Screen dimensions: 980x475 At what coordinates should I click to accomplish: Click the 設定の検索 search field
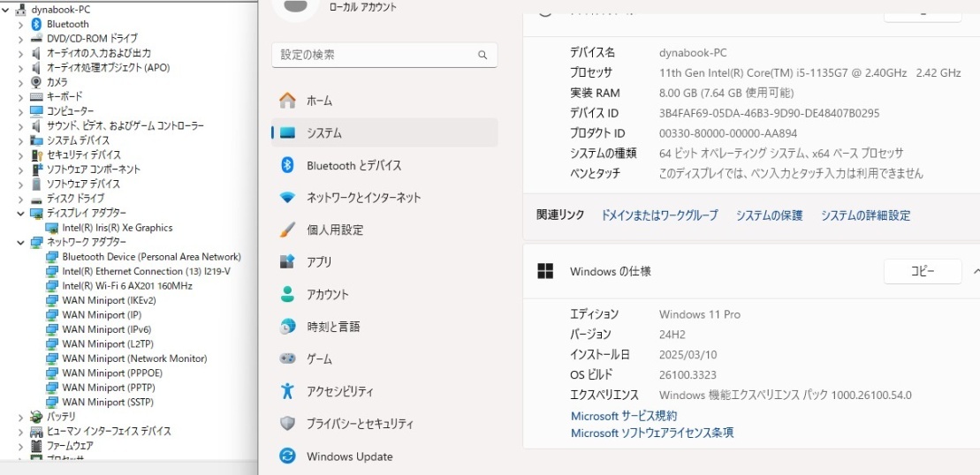click(x=376, y=55)
